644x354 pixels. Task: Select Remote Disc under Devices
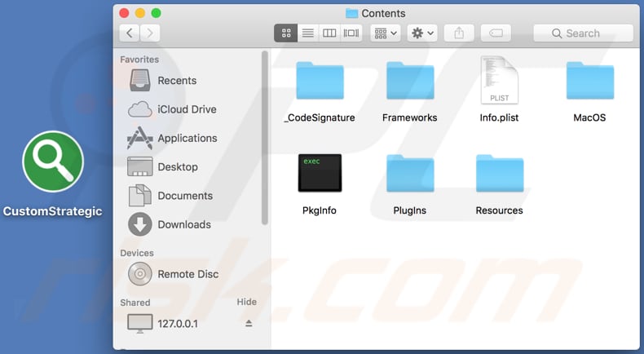click(190, 274)
